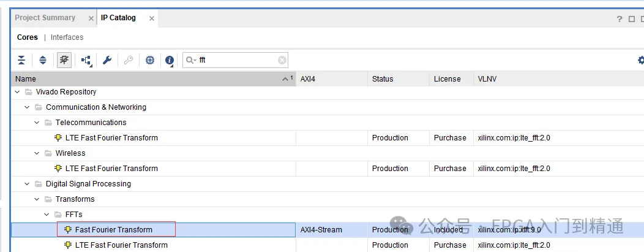
Task: Click the Digital Signal Processing label
Action: (88, 184)
